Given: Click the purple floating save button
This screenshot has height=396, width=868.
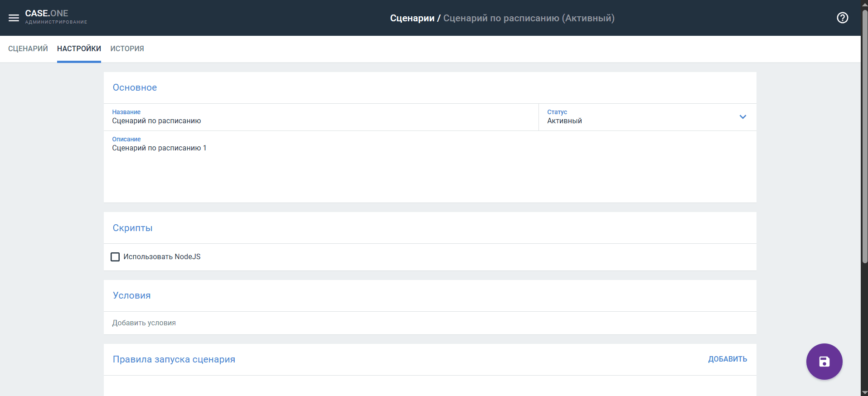Looking at the screenshot, I should 824,362.
